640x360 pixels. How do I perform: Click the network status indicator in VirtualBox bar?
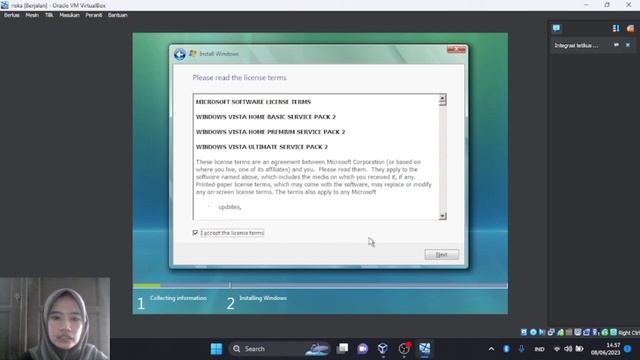tap(551, 332)
